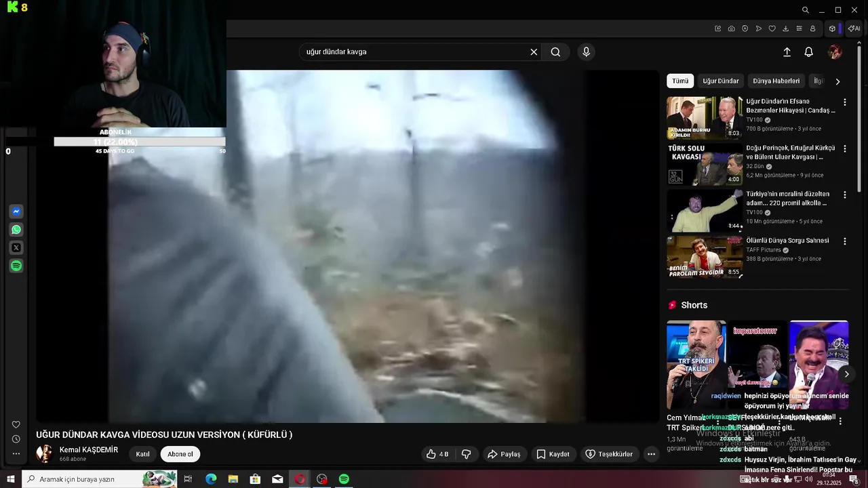Click the "Katıl" join button
The width and height of the screenshot is (868, 488).
pyautogui.click(x=142, y=454)
